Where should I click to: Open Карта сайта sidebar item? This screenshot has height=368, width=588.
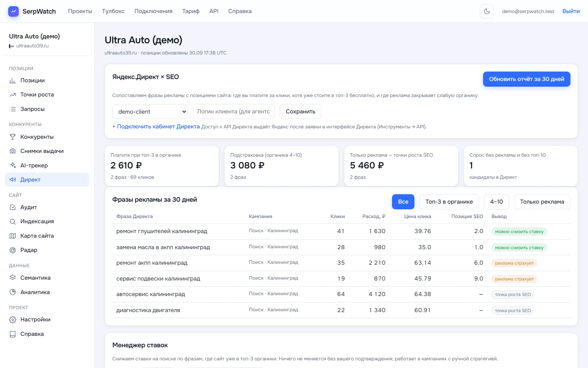[x=47, y=236]
